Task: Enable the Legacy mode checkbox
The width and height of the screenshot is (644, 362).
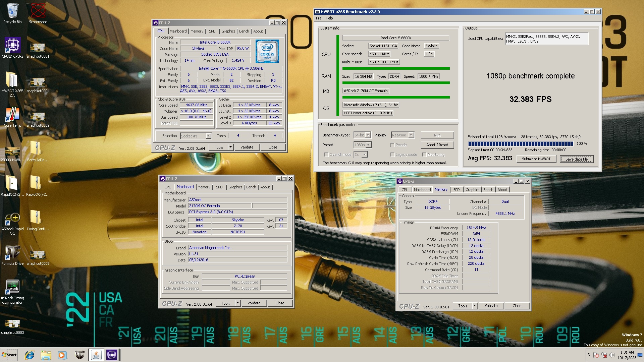Action: [x=392, y=155]
